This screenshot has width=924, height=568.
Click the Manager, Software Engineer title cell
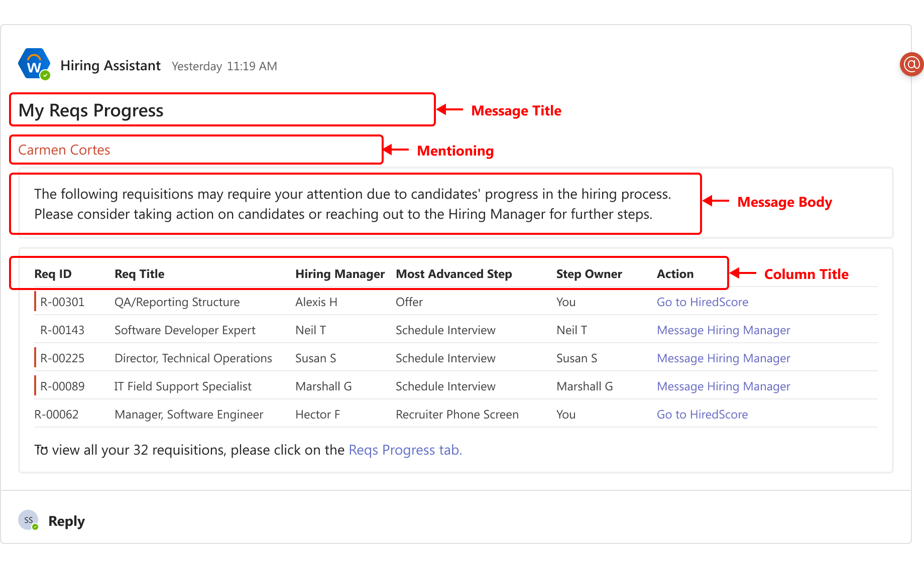pos(189,414)
